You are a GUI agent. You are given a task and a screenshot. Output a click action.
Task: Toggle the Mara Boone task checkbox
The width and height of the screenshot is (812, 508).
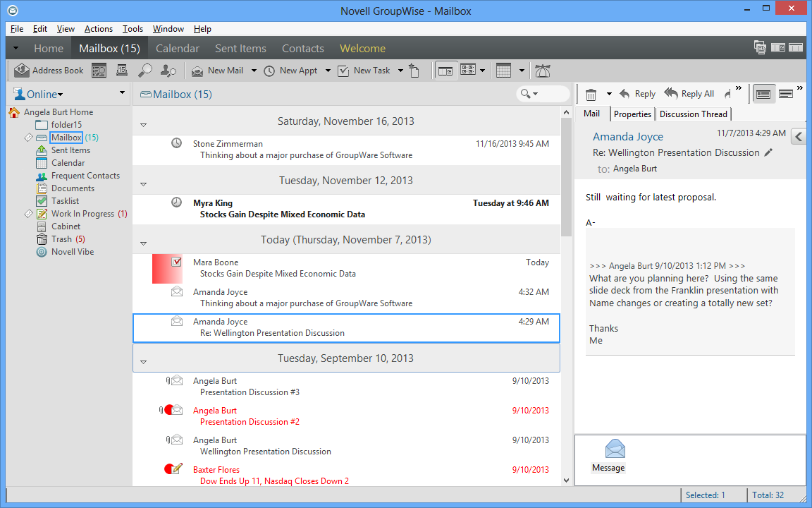(x=177, y=262)
